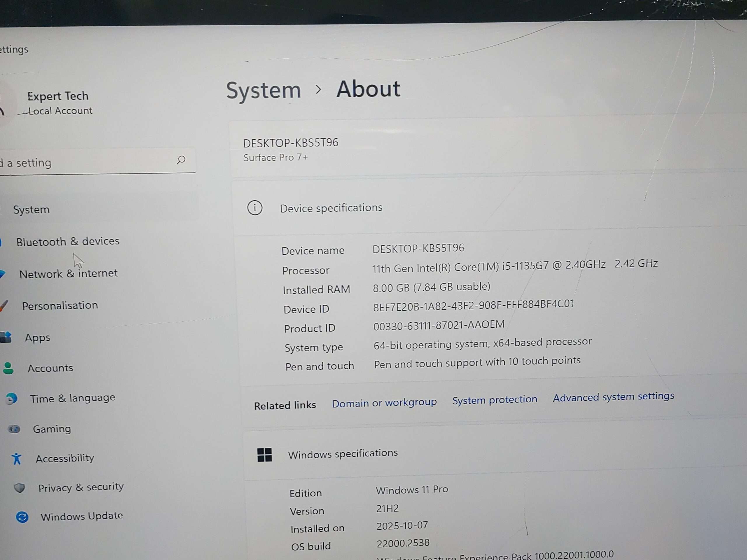This screenshot has width=747, height=560.
Task: Click the Device specifications info icon
Action: point(255,208)
